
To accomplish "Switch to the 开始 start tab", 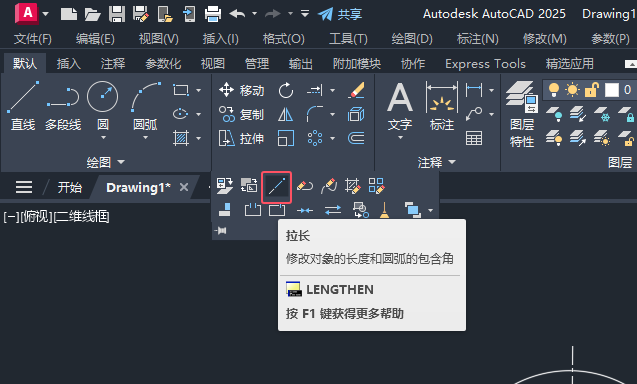I will coord(69,187).
